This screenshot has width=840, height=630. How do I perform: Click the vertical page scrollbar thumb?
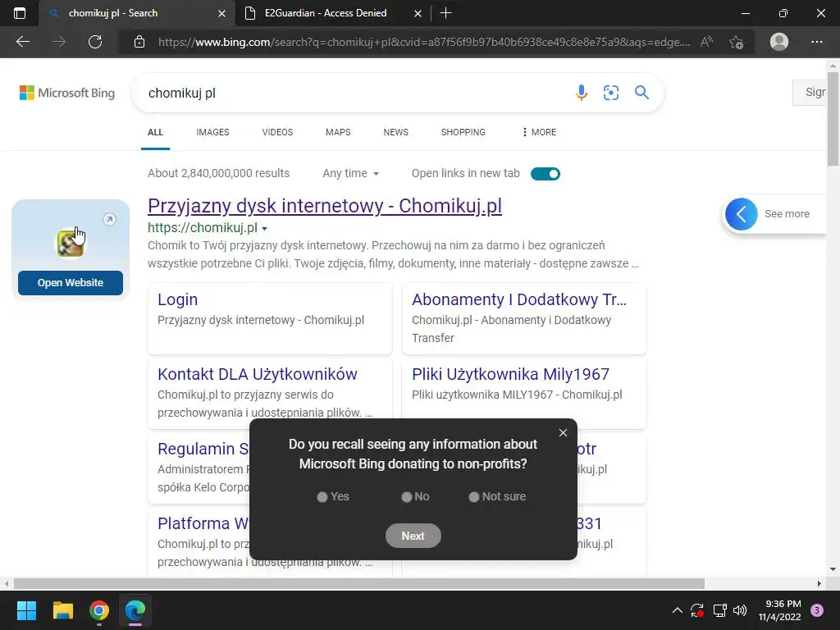pyautogui.click(x=833, y=119)
